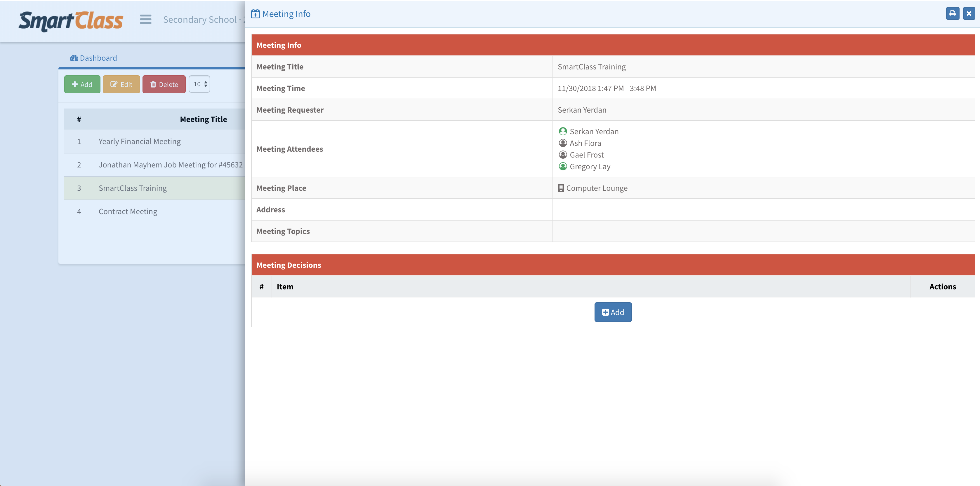
Task: Click the avatar icon next to Gregory Lay
Action: point(563,167)
